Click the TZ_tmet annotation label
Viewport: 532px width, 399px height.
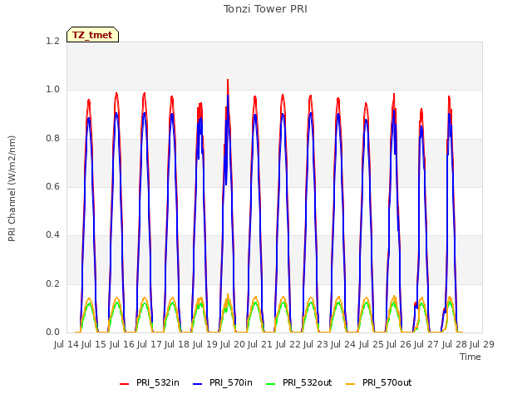pos(92,35)
